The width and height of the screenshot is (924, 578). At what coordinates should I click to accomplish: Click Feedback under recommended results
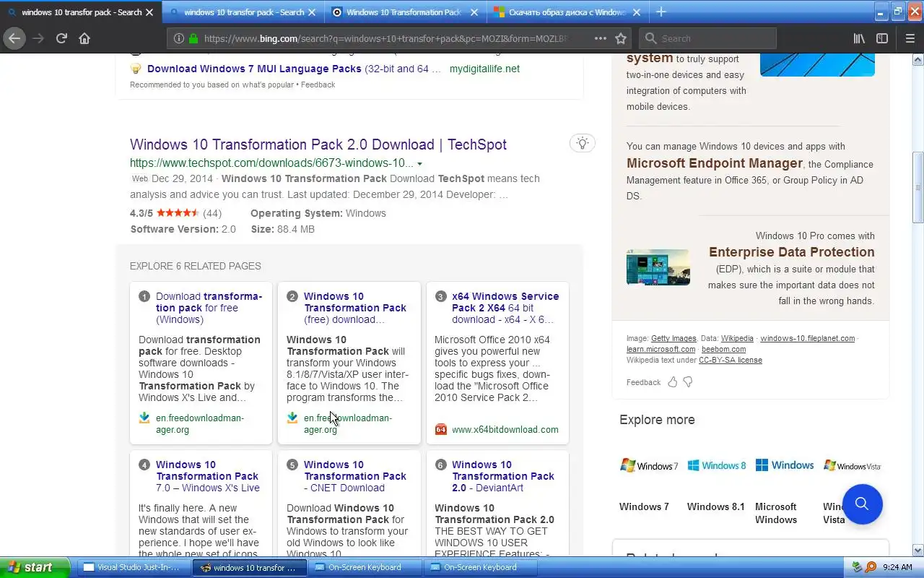point(318,85)
